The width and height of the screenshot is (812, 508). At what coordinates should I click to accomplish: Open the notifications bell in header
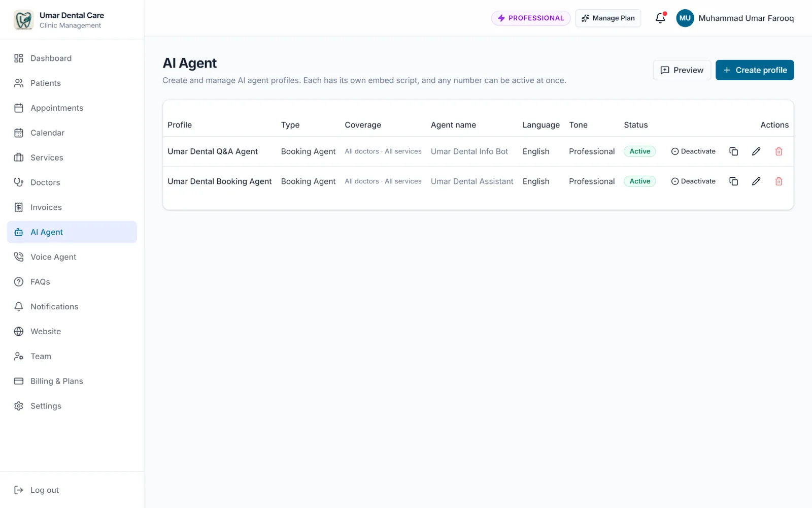coord(660,18)
